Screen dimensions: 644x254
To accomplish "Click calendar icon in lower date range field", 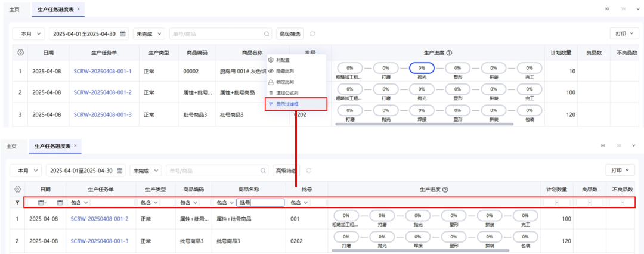I will coord(119,170).
